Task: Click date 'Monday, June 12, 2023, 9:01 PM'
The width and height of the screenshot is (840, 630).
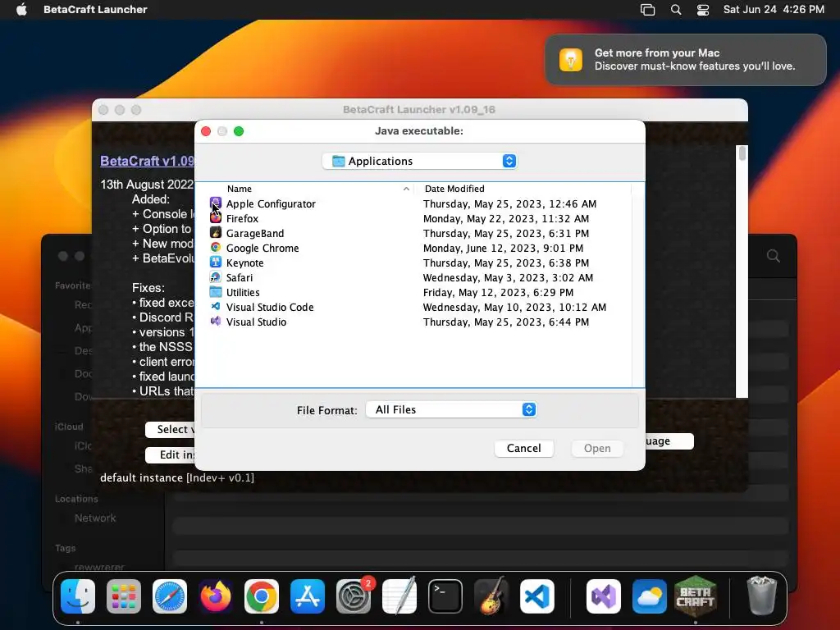Action: point(503,248)
